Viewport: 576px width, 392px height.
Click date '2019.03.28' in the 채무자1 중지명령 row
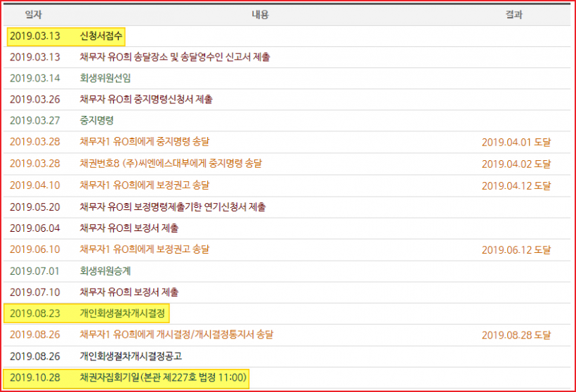(x=35, y=142)
